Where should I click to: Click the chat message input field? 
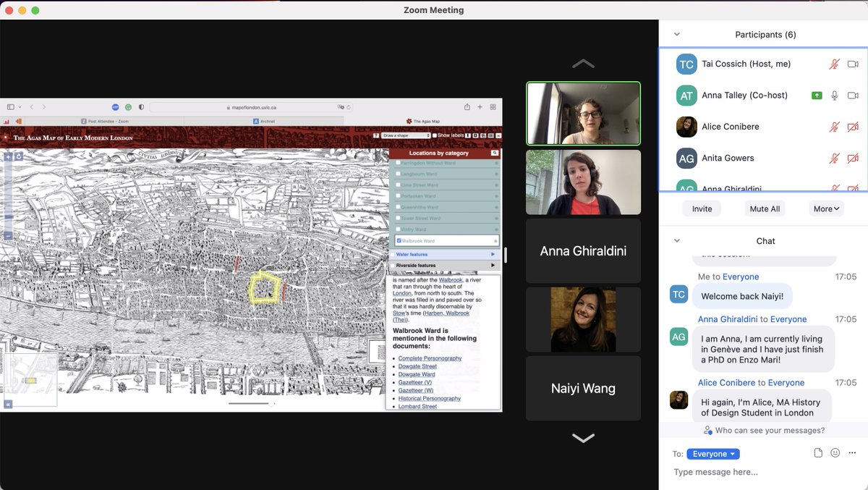click(763, 472)
